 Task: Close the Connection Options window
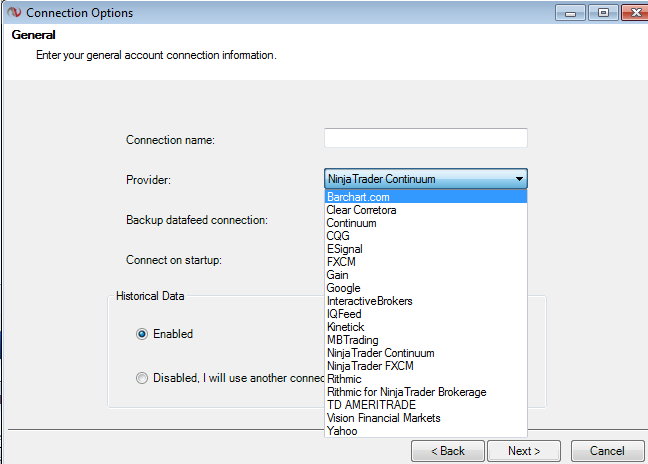click(x=635, y=13)
